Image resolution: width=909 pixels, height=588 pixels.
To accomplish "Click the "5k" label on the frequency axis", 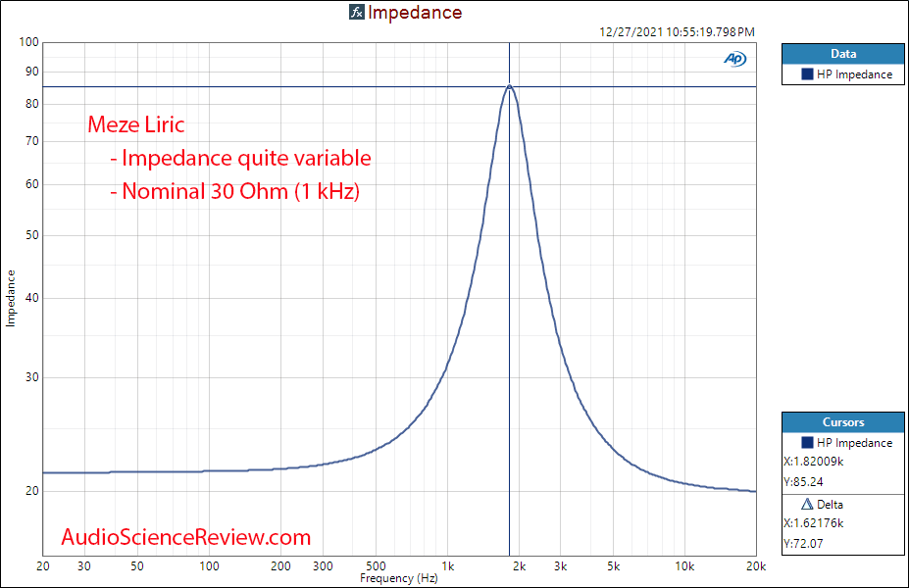I will [x=613, y=566].
